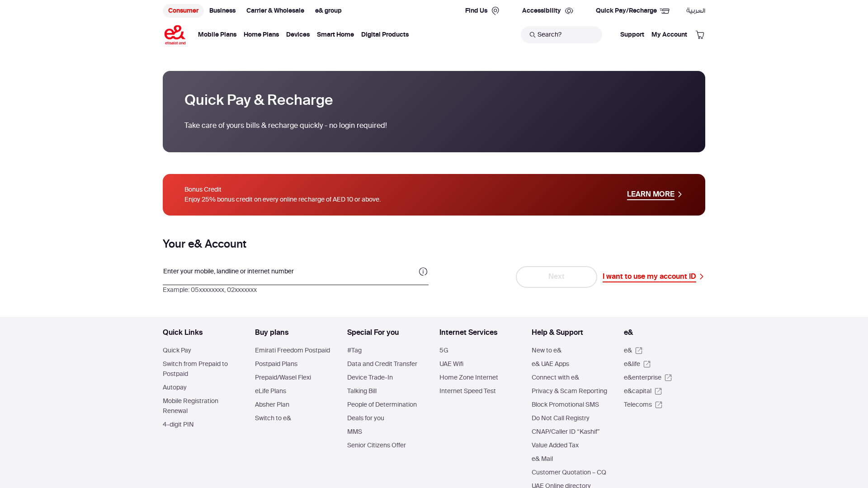Open New to e& link
Viewport: 868px width, 488px height.
(x=547, y=351)
